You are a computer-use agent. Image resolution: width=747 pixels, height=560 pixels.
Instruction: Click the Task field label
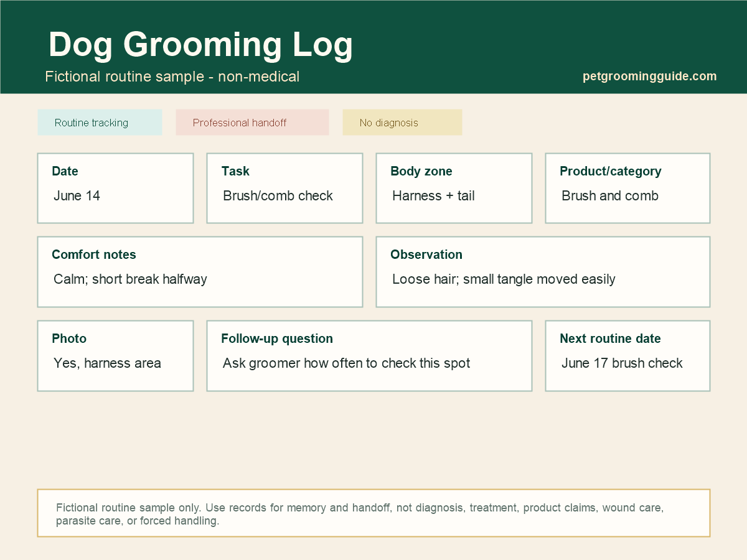coord(235,171)
